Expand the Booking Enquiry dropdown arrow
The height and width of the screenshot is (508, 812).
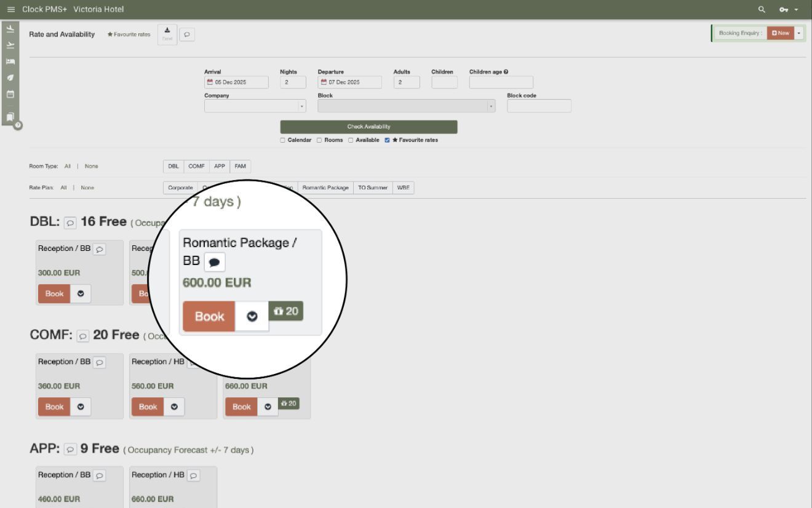(799, 33)
